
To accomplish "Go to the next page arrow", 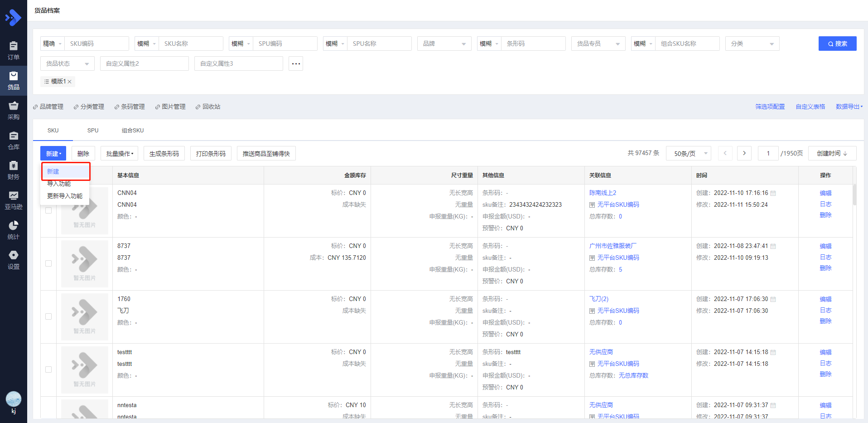I will pos(744,153).
